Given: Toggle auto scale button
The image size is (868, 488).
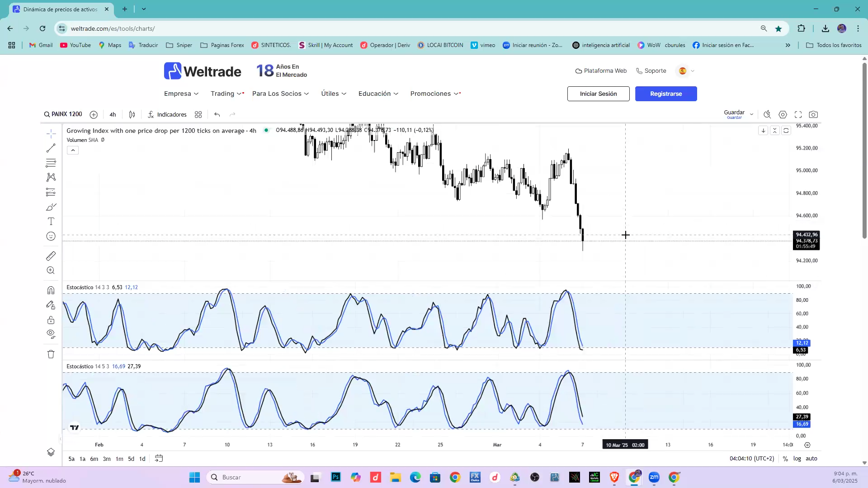Looking at the screenshot, I should [x=811, y=459].
